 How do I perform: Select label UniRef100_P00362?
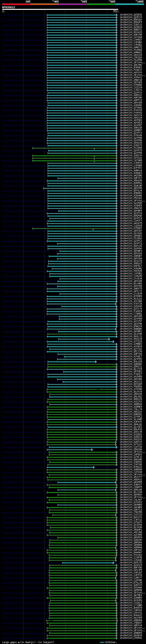coord(131,555)
